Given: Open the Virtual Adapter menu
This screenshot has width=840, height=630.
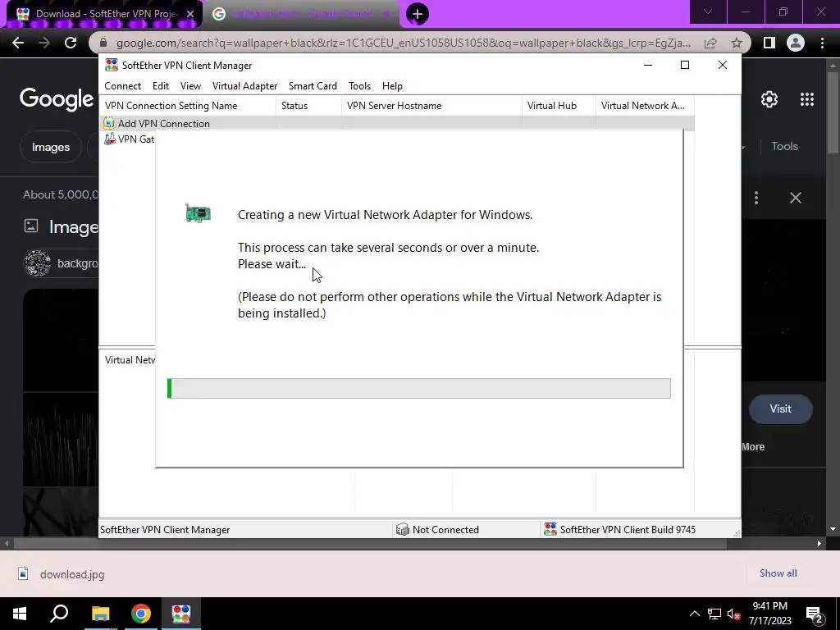Looking at the screenshot, I should (x=244, y=85).
